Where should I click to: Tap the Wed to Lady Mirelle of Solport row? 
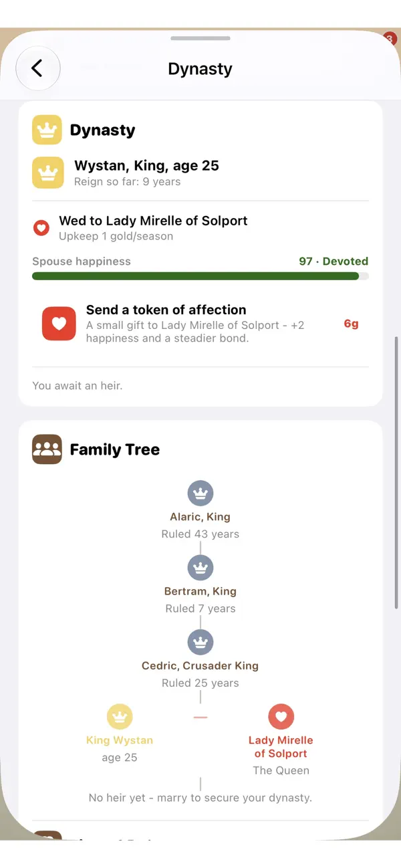tap(200, 227)
